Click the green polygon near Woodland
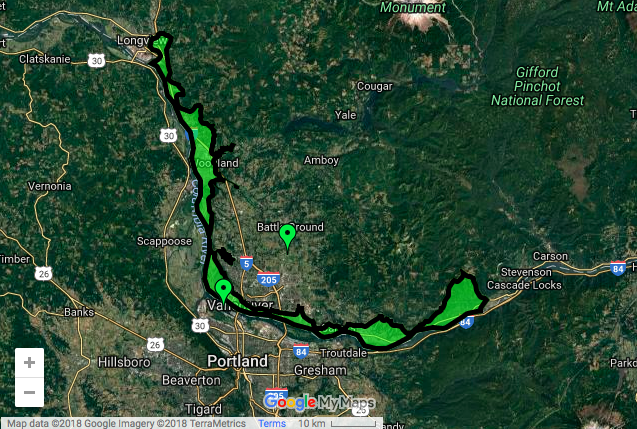637x429 pixels. click(x=203, y=154)
